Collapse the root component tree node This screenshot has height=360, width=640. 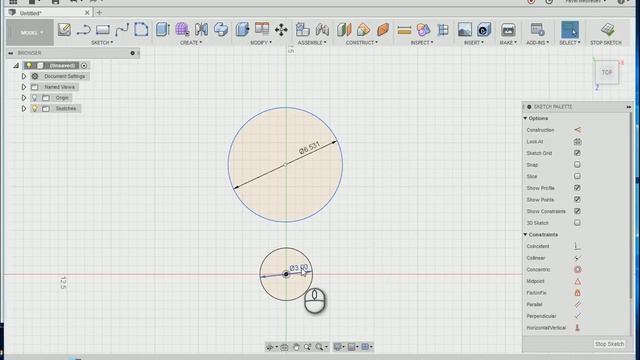click(x=16, y=65)
